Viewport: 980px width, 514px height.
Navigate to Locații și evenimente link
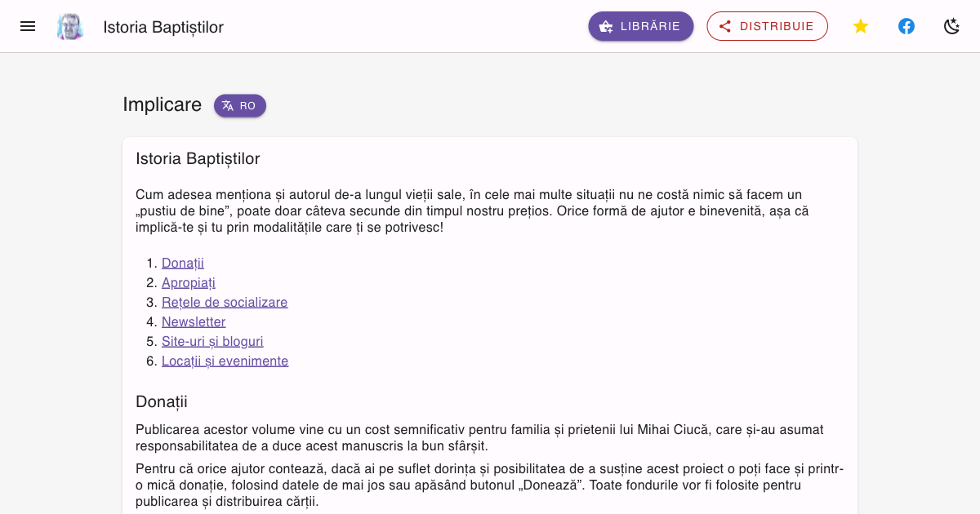pyautogui.click(x=225, y=361)
